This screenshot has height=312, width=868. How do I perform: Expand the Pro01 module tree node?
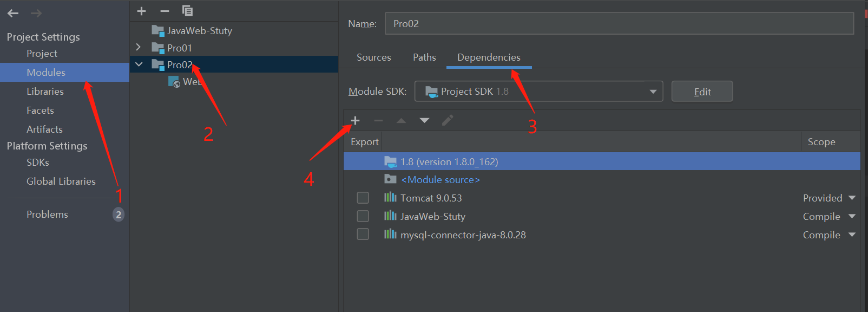pos(139,48)
